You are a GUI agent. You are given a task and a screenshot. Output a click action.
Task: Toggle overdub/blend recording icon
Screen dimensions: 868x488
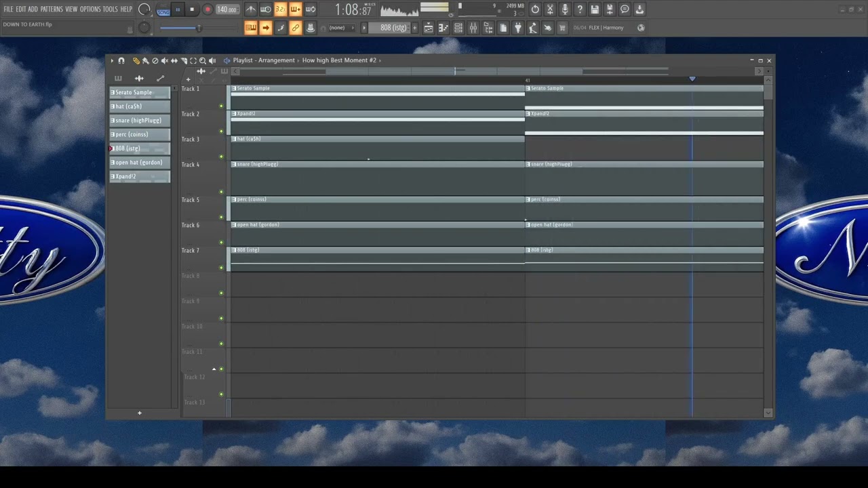click(x=295, y=9)
